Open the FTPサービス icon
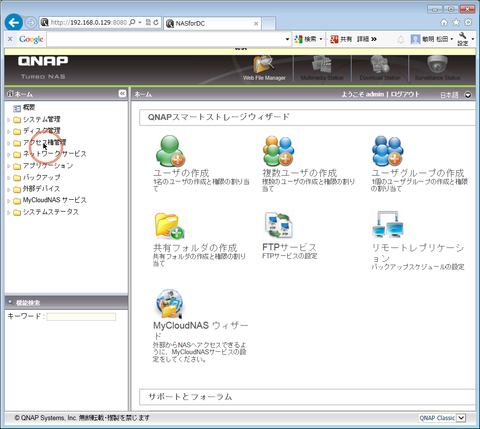This screenshot has width=480, height=429. pyautogui.click(x=278, y=225)
